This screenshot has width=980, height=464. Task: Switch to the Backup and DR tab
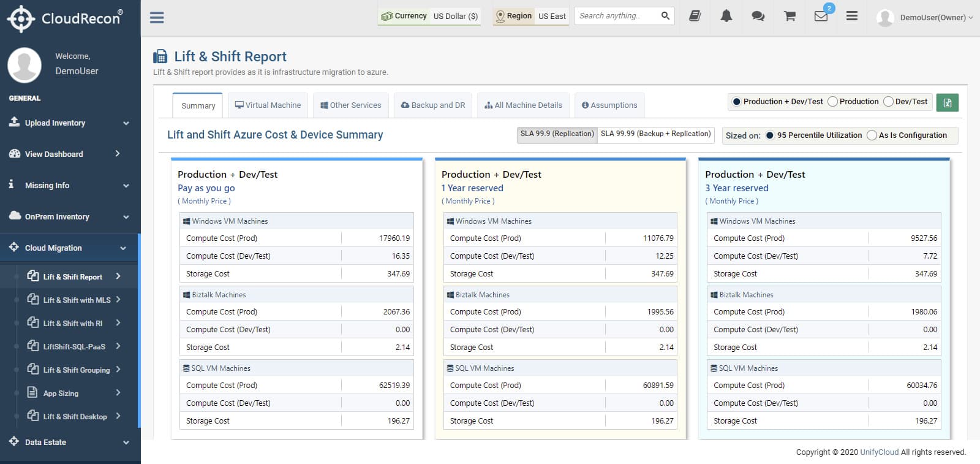(433, 105)
